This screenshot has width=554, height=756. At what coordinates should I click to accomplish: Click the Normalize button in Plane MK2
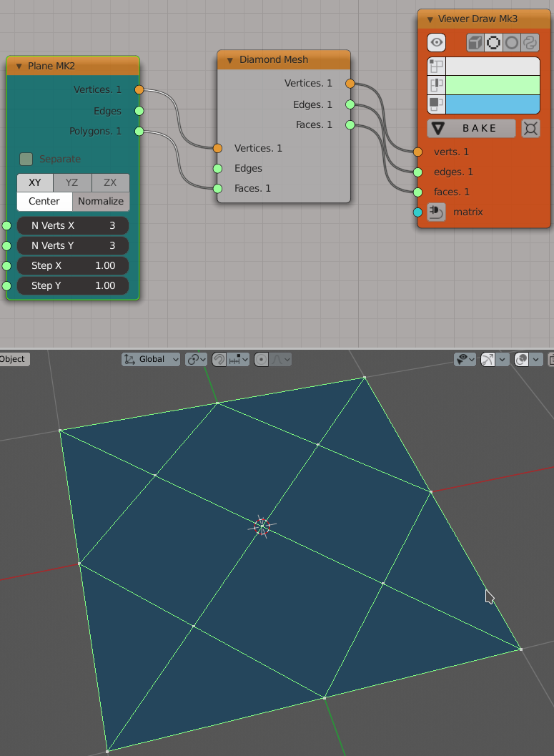click(x=101, y=201)
